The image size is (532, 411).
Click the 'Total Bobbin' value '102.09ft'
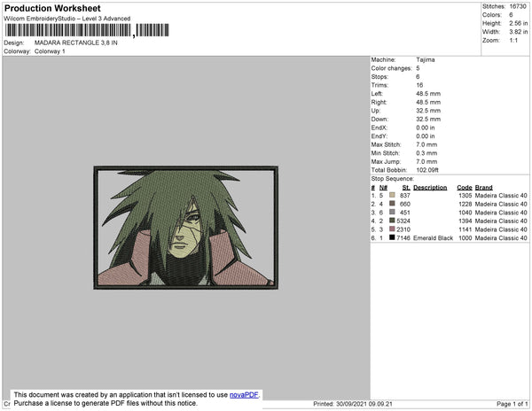point(427,170)
